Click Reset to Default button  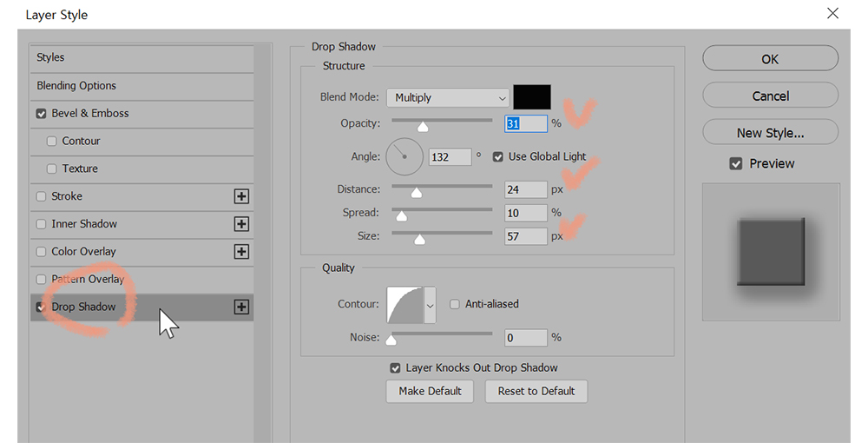pyautogui.click(x=536, y=392)
